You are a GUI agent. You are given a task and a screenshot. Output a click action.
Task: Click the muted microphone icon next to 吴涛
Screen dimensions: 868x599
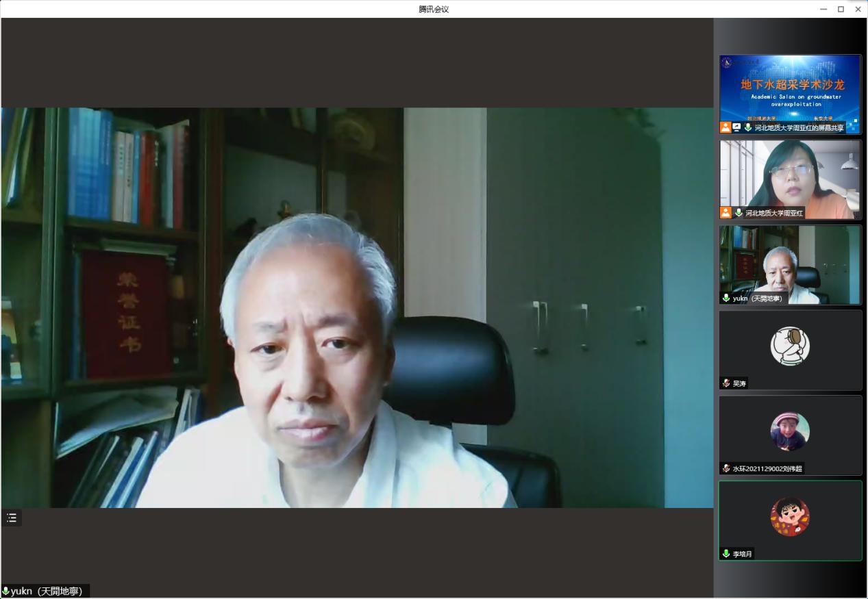726,383
